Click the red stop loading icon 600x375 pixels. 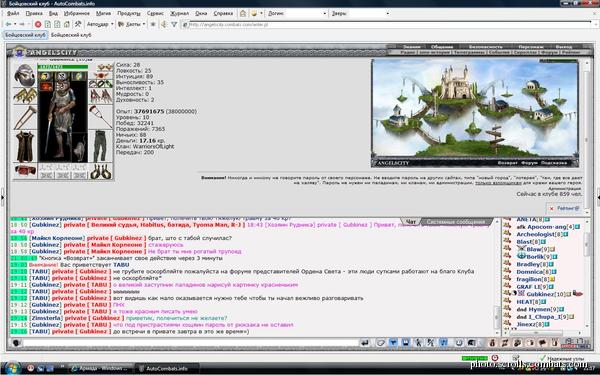click(x=38, y=24)
